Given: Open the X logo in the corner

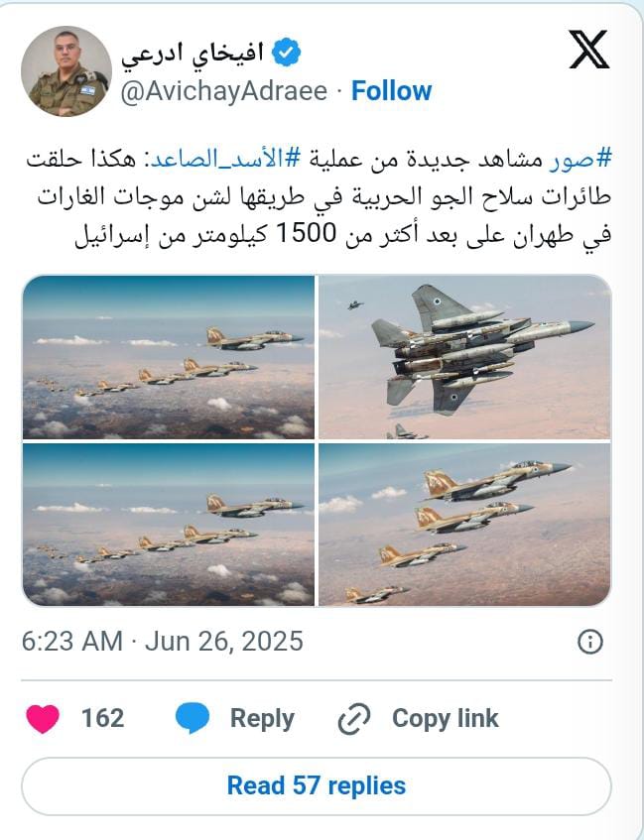Looking at the screenshot, I should 588,50.
